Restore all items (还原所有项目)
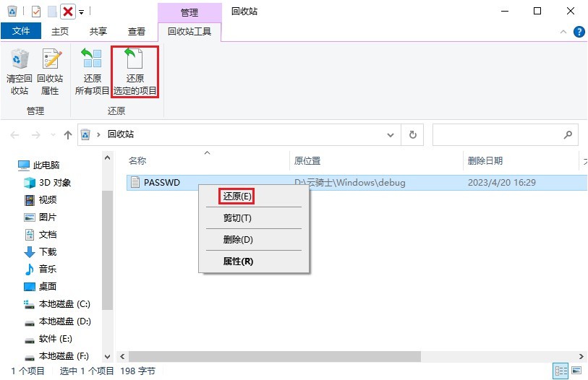 [92, 72]
